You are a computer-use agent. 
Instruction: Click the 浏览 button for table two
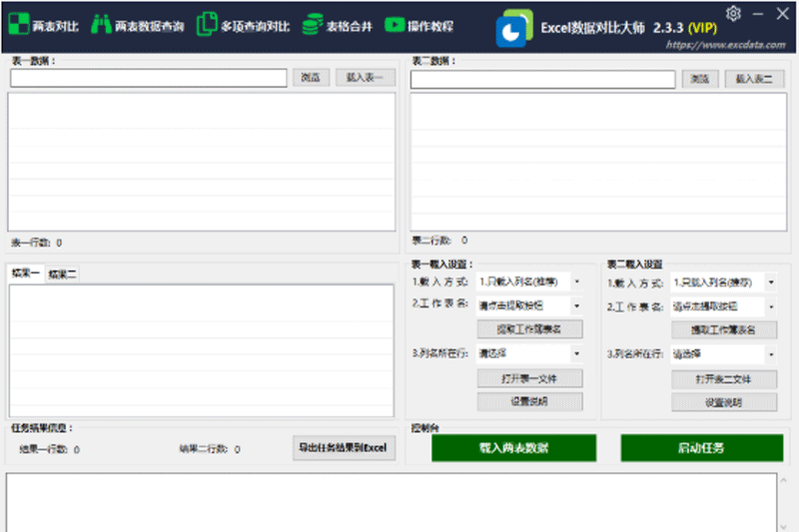700,79
